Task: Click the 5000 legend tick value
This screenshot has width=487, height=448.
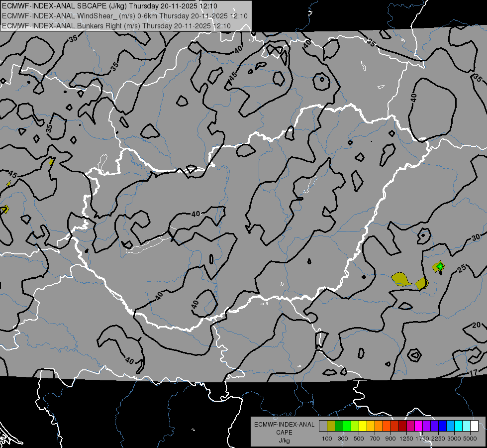Action: pyautogui.click(x=470, y=439)
